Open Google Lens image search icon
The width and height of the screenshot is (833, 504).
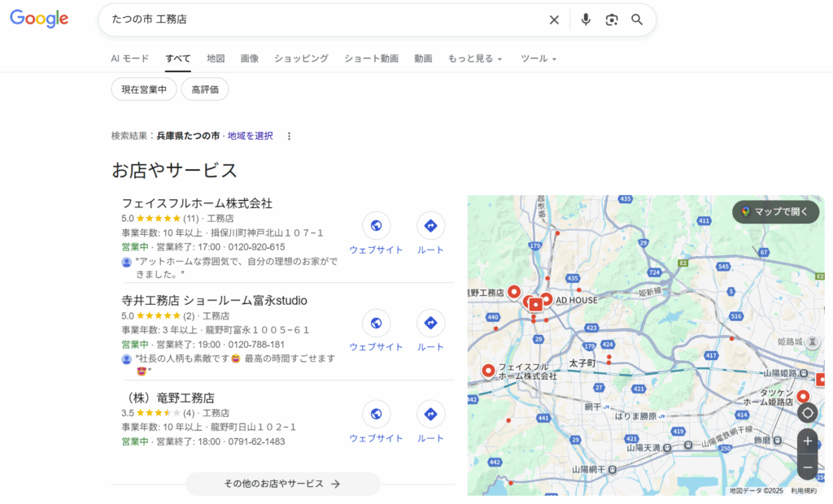pos(612,20)
